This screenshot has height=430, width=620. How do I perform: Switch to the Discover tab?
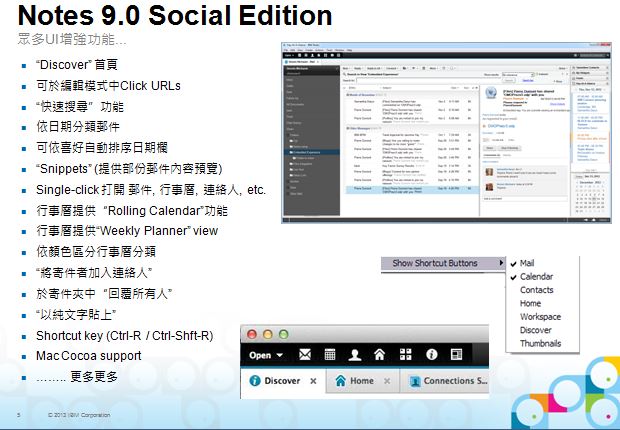283,381
